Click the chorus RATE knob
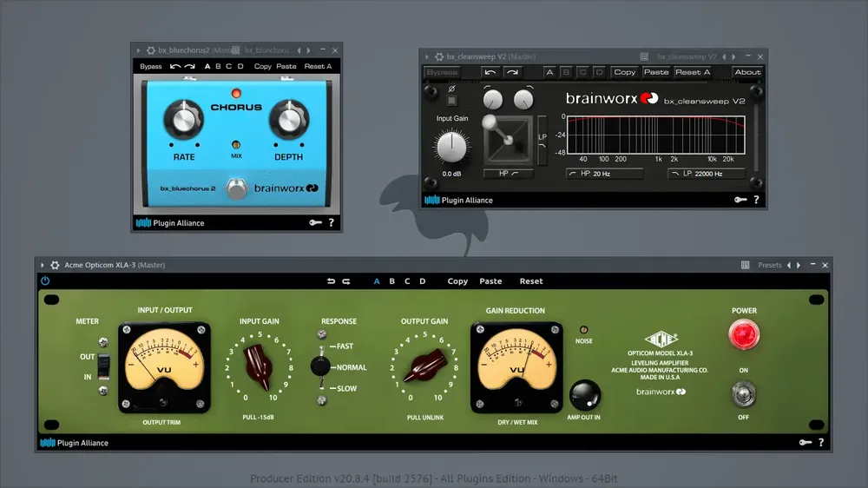868x488 pixels. click(x=183, y=119)
